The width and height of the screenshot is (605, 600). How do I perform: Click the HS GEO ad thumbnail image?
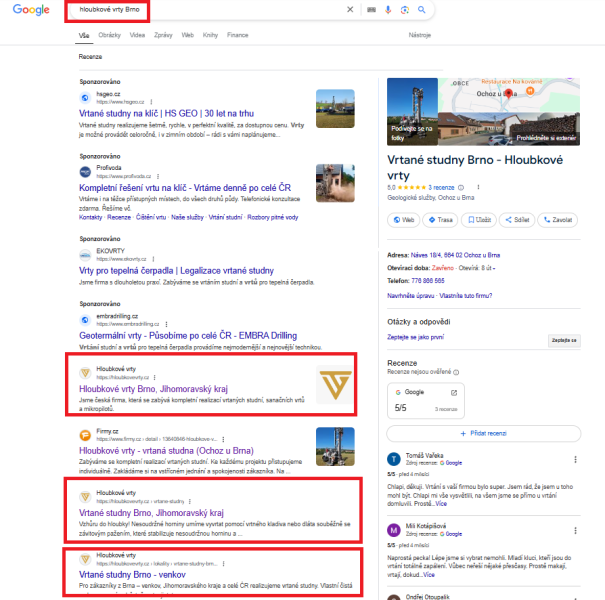point(335,108)
